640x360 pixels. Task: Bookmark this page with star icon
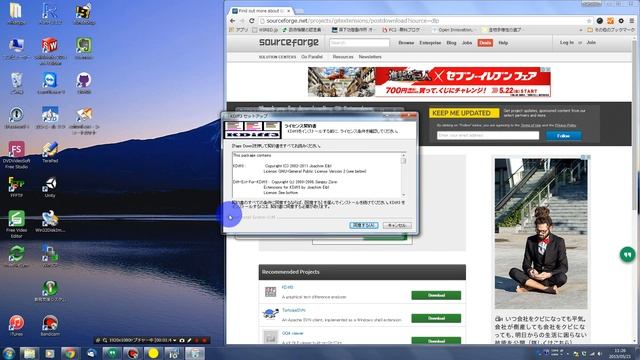(x=589, y=21)
